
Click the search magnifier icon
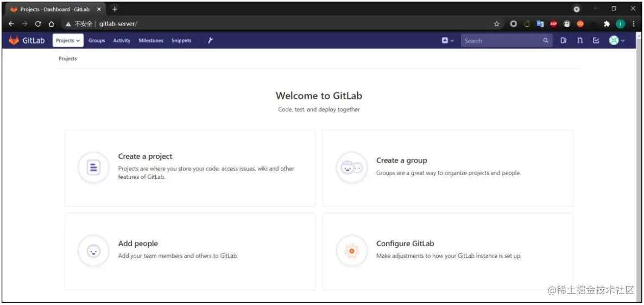(545, 40)
